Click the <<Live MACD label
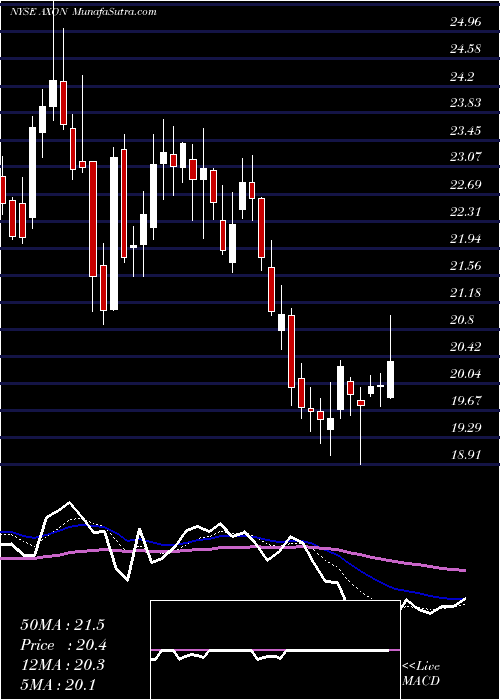The width and height of the screenshot is (500, 700). [421, 673]
